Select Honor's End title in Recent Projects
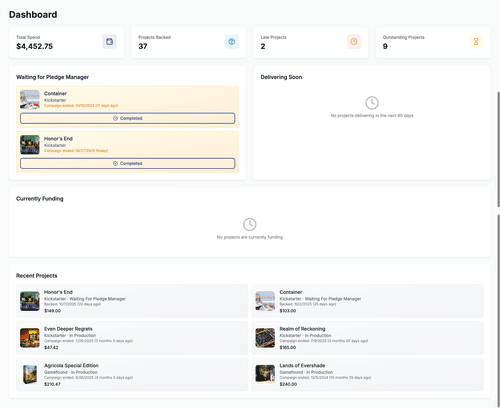Image resolution: width=500 pixels, height=408 pixels. [x=58, y=292]
